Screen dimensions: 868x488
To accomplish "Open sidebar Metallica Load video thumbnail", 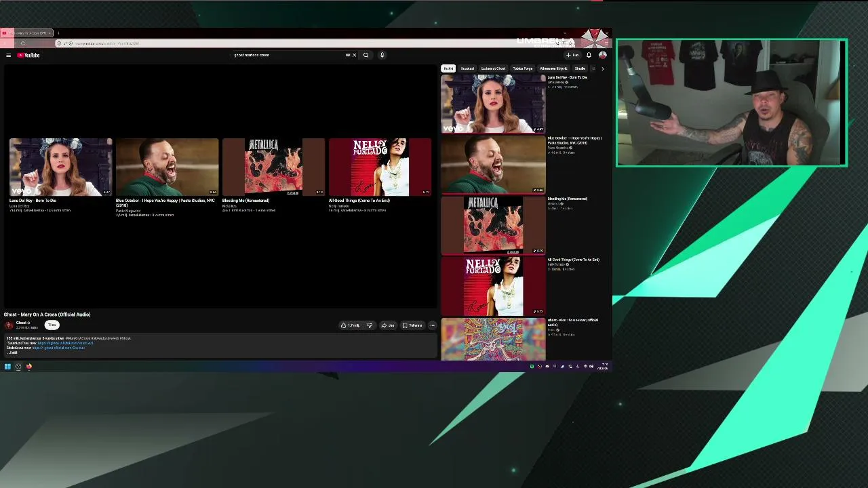I will point(493,226).
